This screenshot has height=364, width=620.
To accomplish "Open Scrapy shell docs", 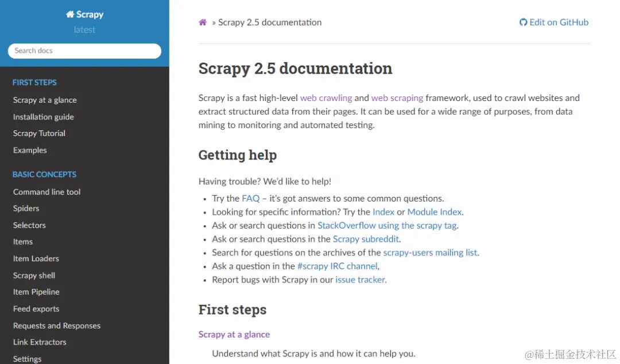I will [x=34, y=276].
